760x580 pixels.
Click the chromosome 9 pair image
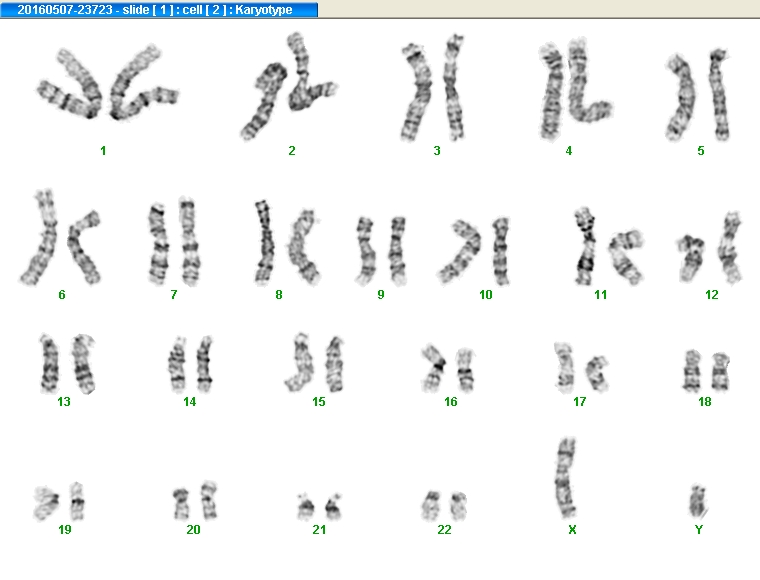click(x=381, y=251)
